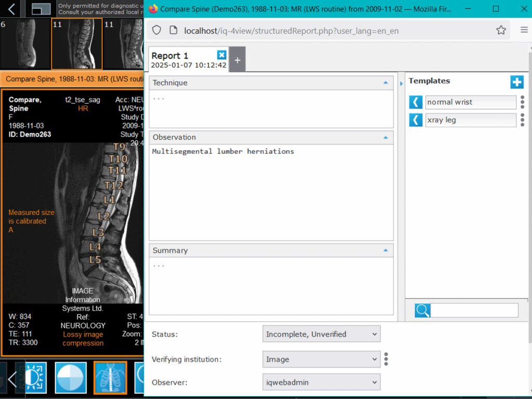Click the template search input field
This screenshot has width=532, height=399.
pos(474,310)
